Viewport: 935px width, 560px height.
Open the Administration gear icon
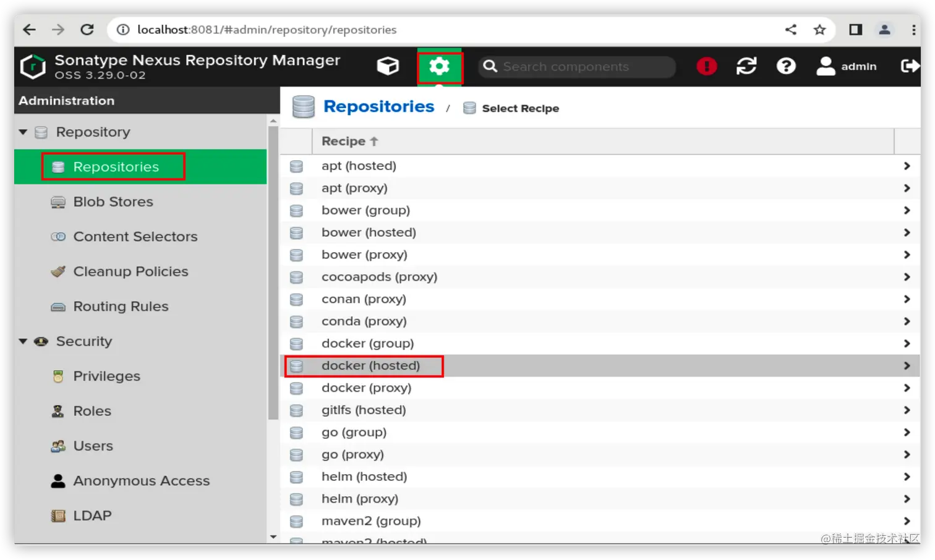coord(440,66)
